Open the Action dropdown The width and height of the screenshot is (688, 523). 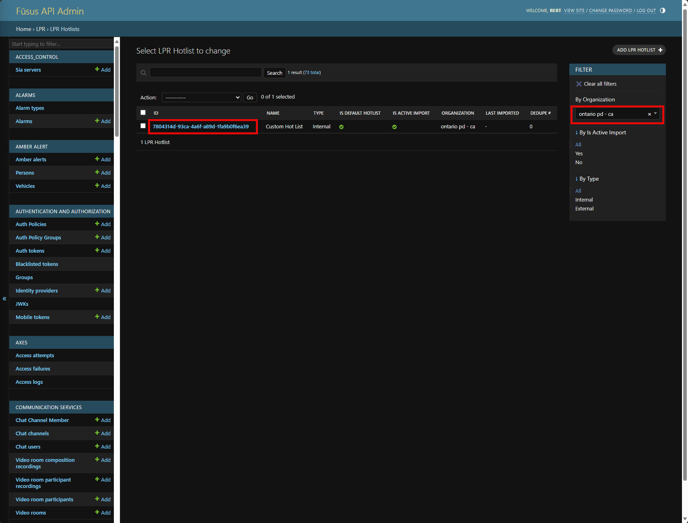click(x=201, y=97)
